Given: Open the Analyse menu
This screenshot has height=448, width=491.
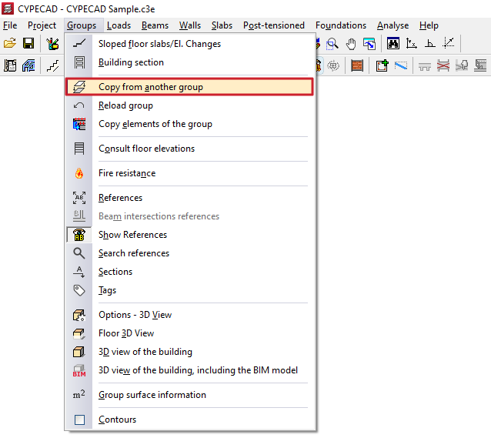Looking at the screenshot, I should pyautogui.click(x=393, y=25).
